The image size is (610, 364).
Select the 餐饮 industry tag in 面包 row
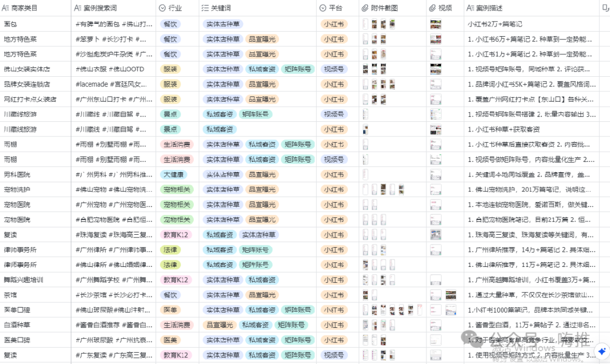(170, 24)
